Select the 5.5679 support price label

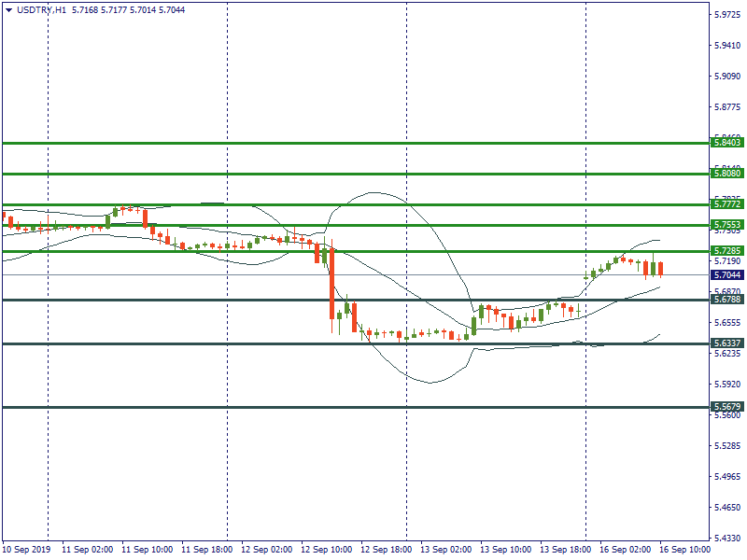(x=726, y=407)
